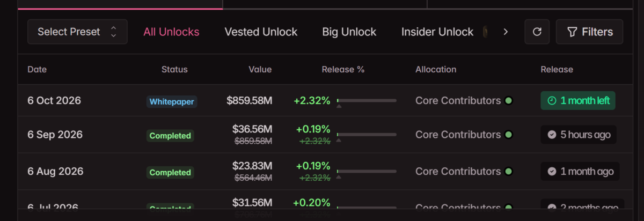Open the Insider Unlock tab
Viewport: 644px width, 221px height.
[437, 32]
